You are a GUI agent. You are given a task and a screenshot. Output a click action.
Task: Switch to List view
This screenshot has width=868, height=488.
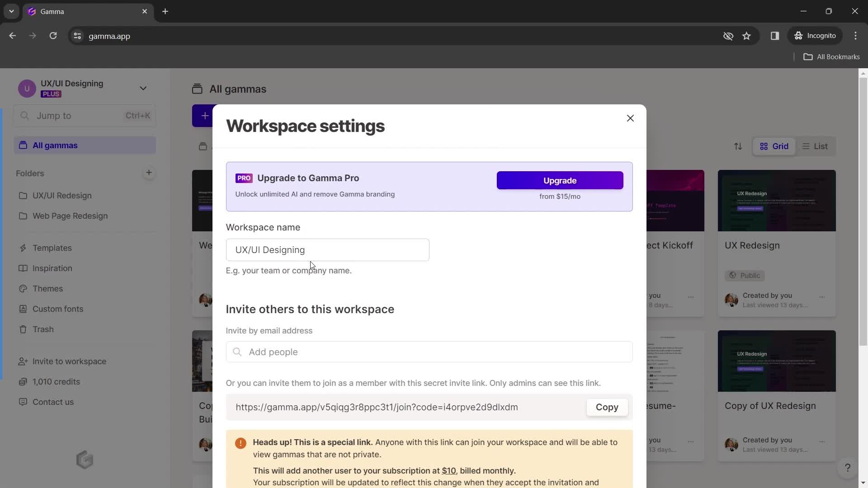pyautogui.click(x=815, y=146)
